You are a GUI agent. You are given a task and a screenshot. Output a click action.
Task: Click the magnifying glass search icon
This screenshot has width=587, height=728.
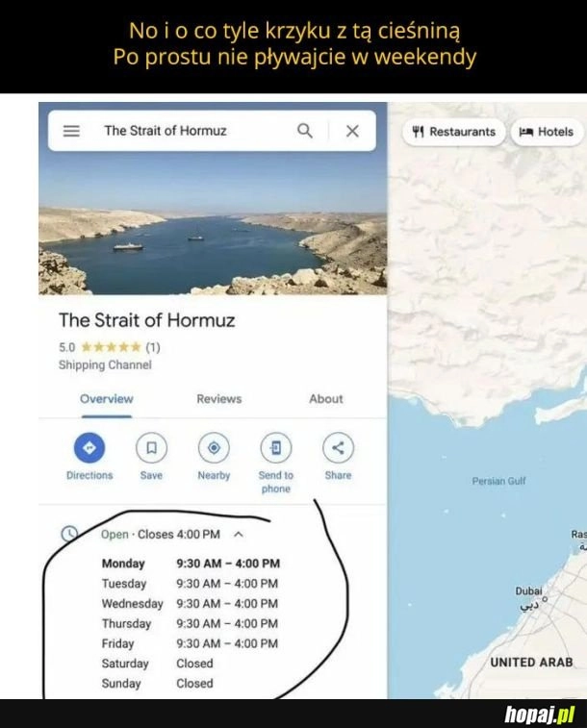(x=305, y=131)
